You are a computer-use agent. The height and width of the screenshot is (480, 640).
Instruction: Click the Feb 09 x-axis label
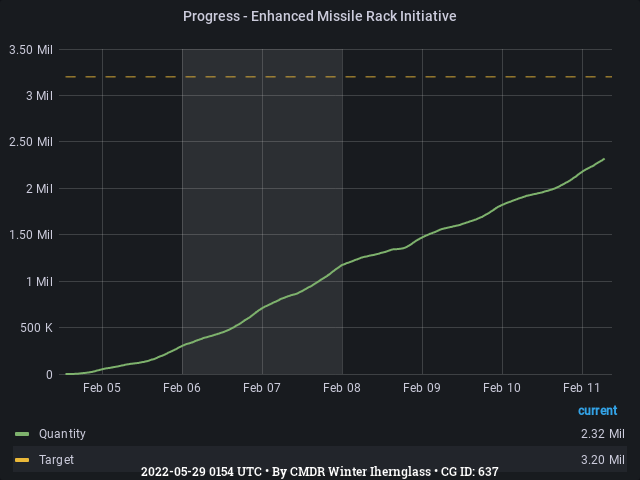422,388
